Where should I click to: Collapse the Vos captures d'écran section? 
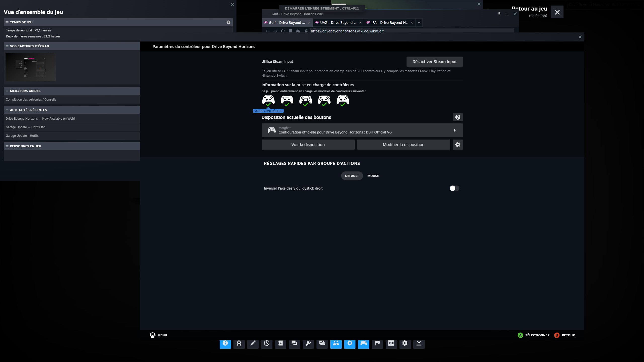coord(7,46)
